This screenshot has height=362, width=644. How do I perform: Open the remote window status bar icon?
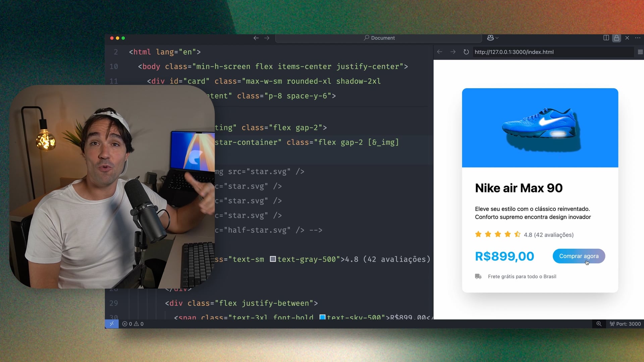[x=112, y=324]
